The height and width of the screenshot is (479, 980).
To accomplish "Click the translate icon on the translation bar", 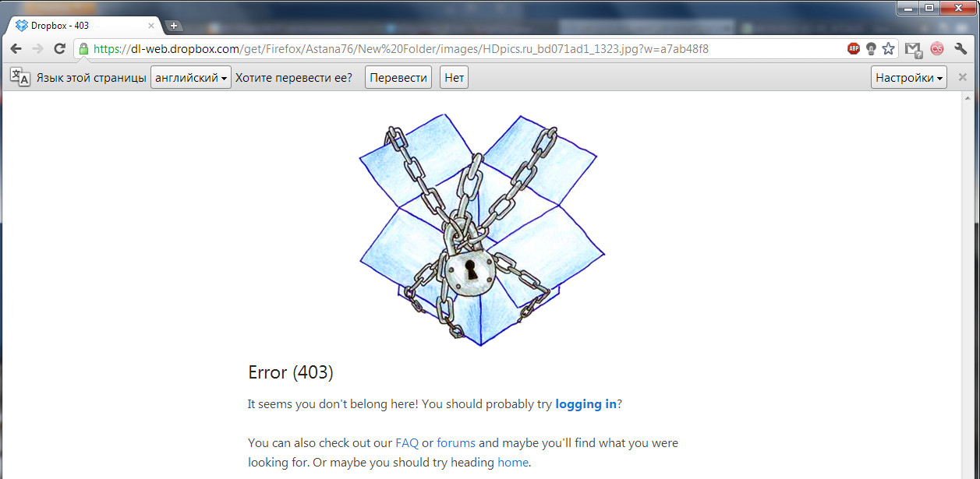I will 20,76.
